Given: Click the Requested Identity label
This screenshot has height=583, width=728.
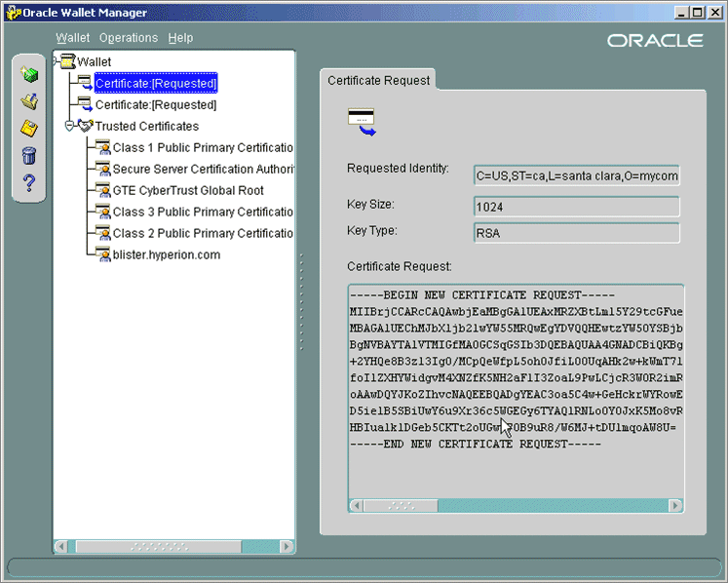Looking at the screenshot, I should pos(398,168).
